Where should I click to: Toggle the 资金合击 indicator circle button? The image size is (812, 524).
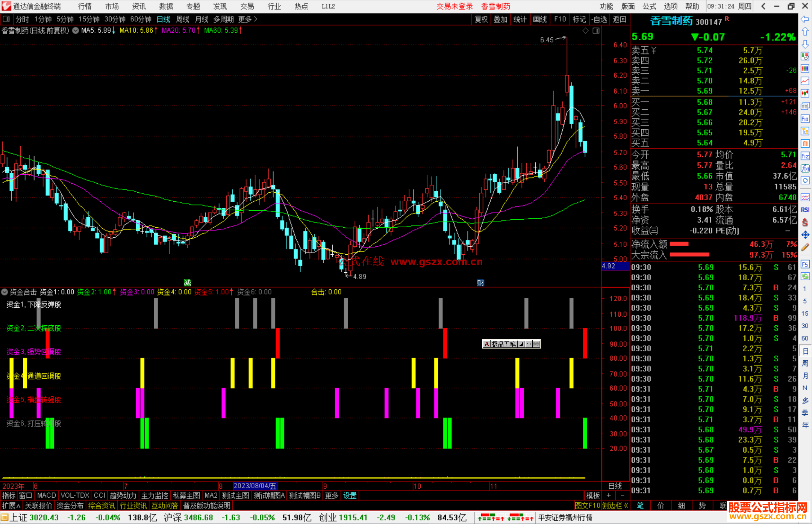(x=5, y=292)
